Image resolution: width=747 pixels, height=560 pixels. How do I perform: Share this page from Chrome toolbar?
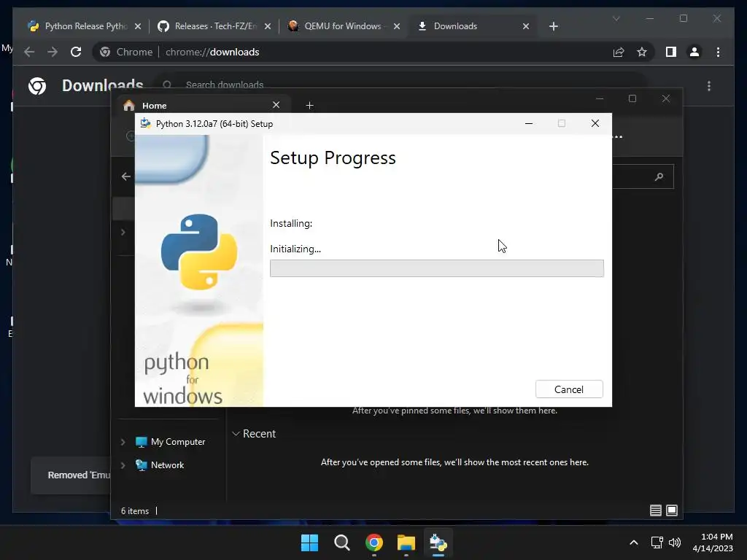(x=619, y=52)
